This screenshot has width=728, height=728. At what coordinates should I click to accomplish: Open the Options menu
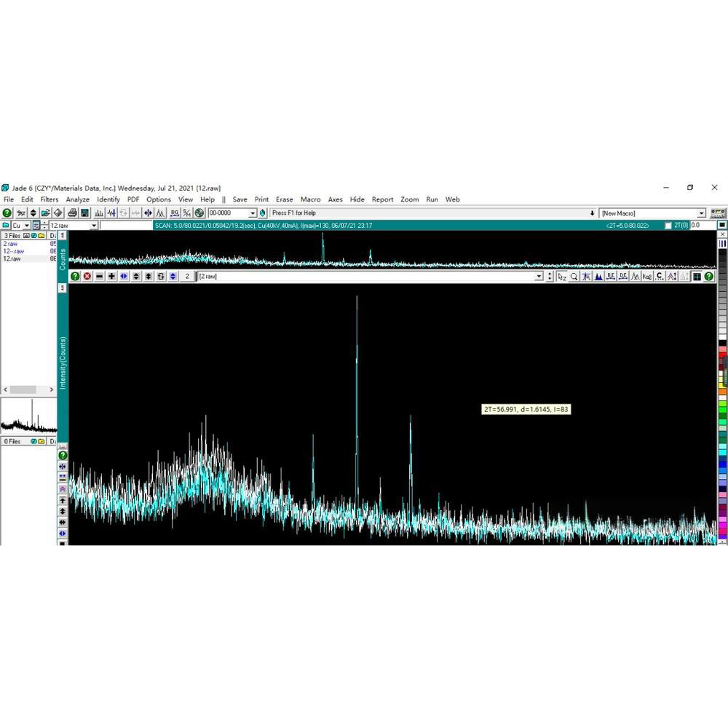click(158, 199)
